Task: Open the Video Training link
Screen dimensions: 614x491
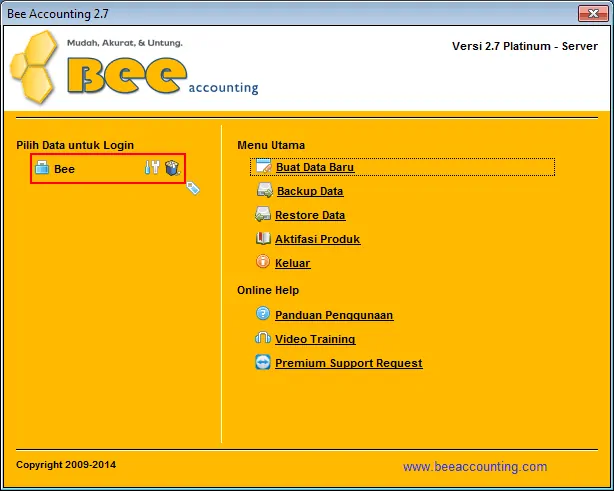Action: tap(315, 339)
